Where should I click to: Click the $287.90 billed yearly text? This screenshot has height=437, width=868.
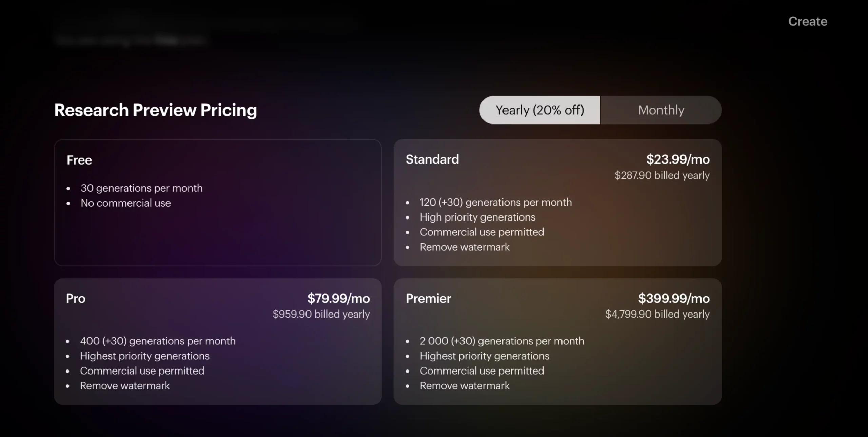click(x=662, y=175)
